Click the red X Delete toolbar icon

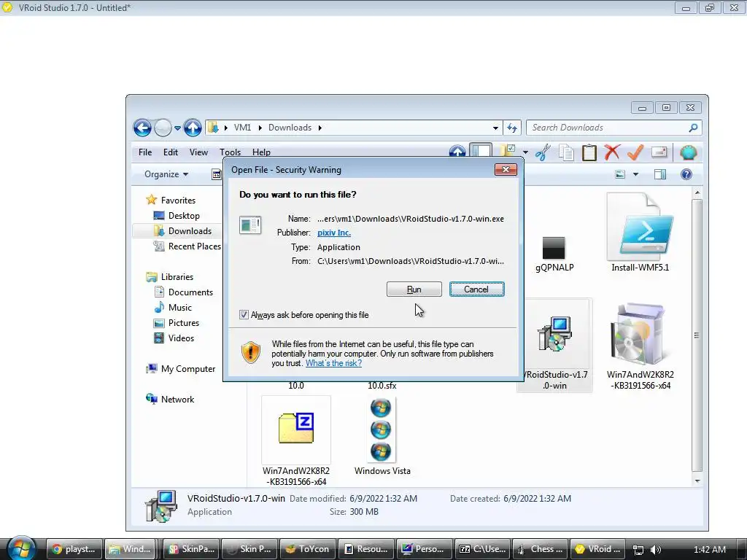point(612,152)
